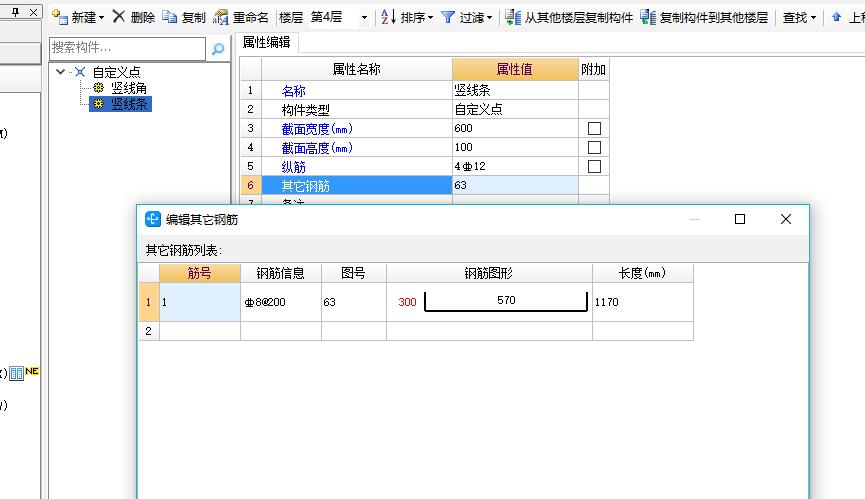Toggle 附加 checkbox for 截面宽度
Image resolution: width=865 pixels, height=499 pixels.
[x=594, y=128]
